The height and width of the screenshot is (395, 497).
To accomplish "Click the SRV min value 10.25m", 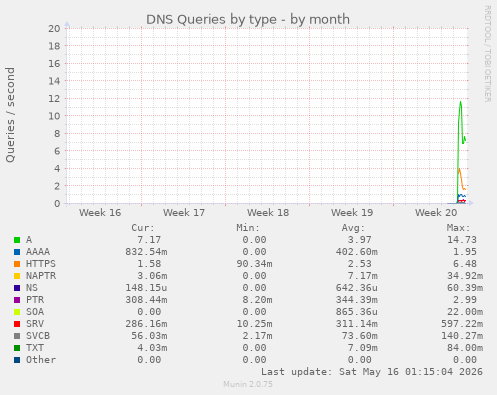I will (x=254, y=324).
